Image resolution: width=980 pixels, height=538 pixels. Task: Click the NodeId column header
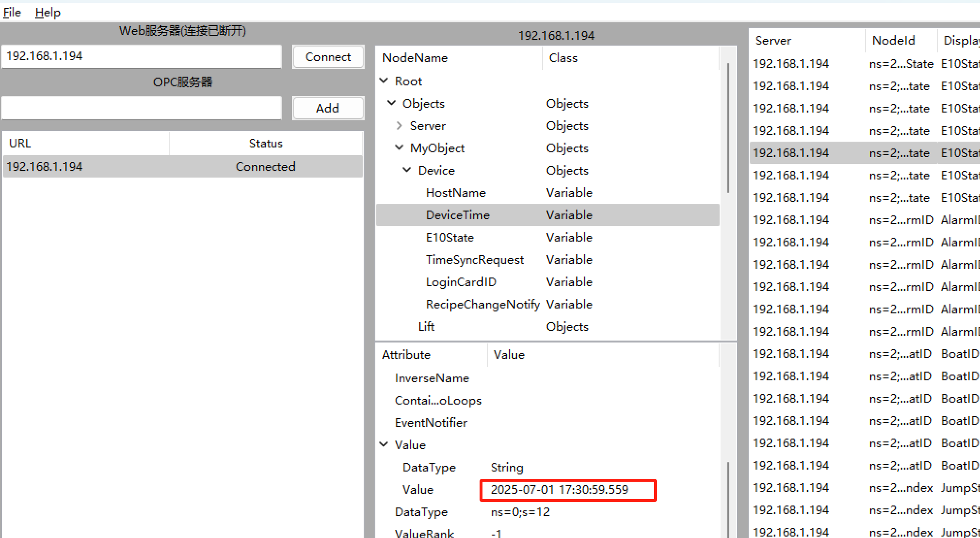(893, 40)
